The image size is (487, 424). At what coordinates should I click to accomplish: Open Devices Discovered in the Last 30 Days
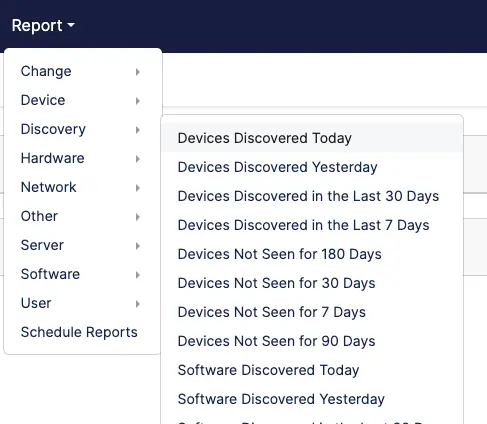pos(312,196)
